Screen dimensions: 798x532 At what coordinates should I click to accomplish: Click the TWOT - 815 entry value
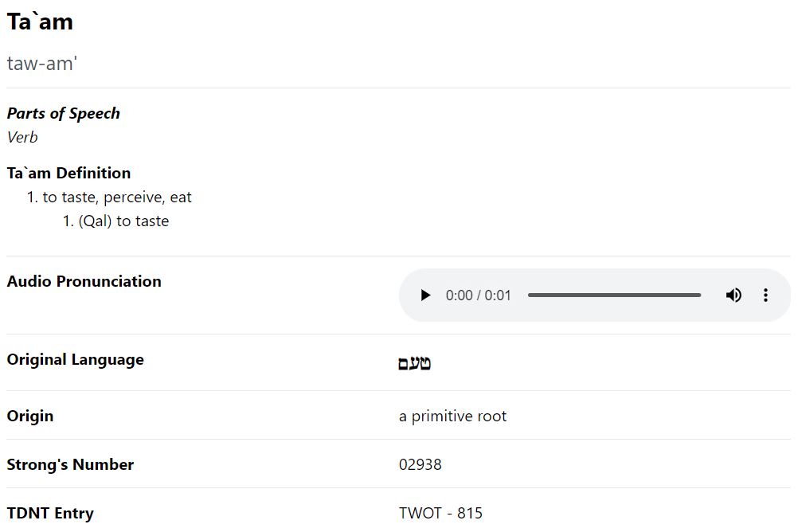(440, 513)
